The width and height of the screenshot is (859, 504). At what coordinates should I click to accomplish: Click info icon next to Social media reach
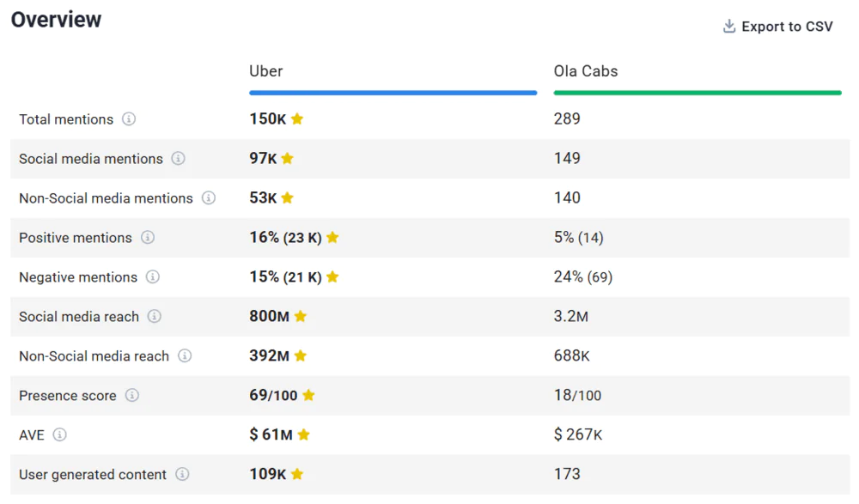pos(155,317)
